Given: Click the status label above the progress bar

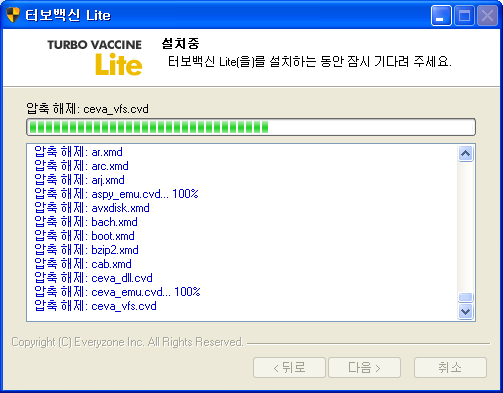Looking at the screenshot, I should pos(87,109).
